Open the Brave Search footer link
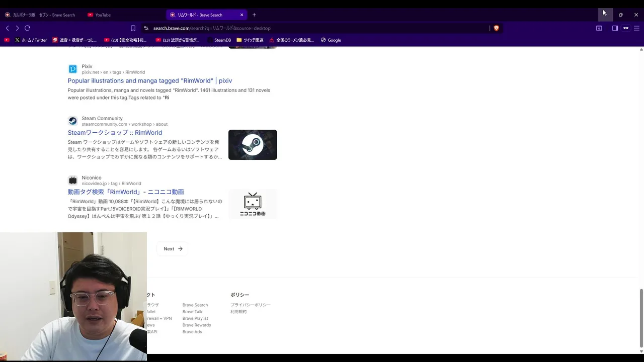Screen dimensions: 644x362 195,305
